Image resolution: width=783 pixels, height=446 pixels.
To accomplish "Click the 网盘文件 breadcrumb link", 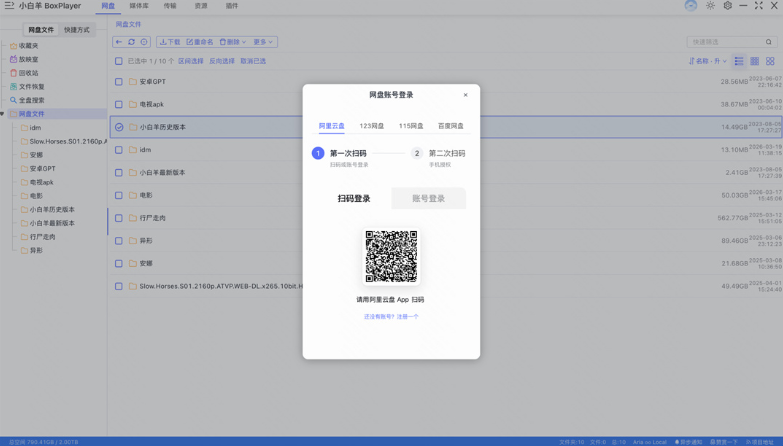I will 128,24.
